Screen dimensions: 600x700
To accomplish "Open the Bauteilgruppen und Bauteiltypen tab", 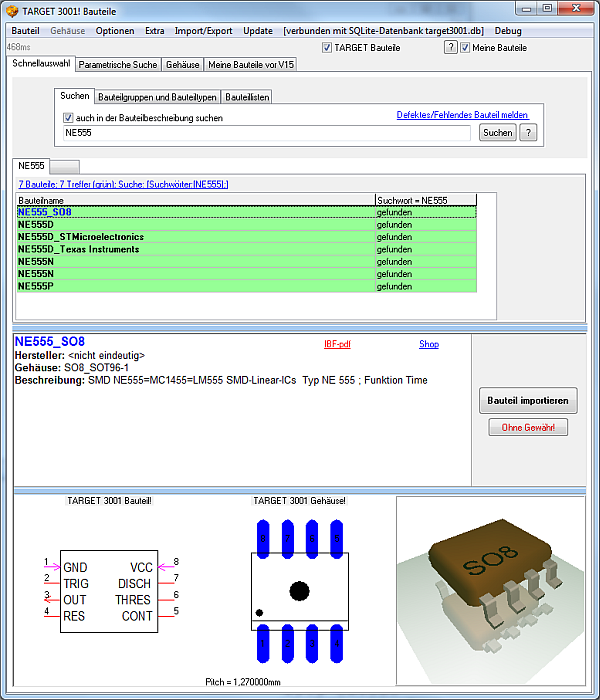I will [157, 97].
